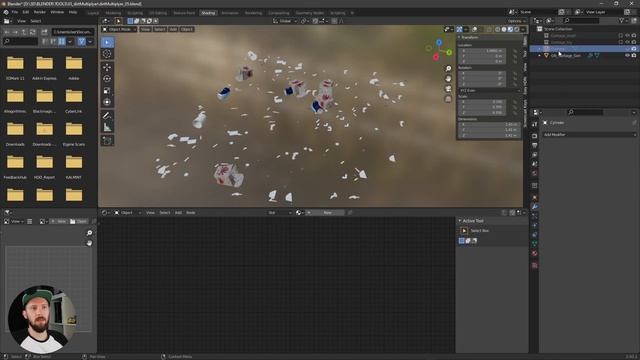Open the File menu

pos(15,12)
